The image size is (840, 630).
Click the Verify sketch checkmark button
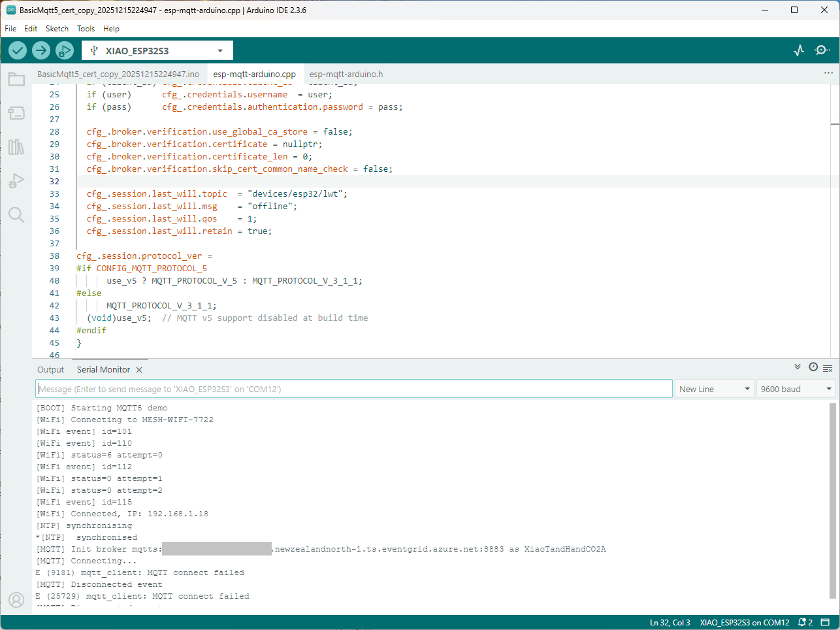(x=18, y=50)
